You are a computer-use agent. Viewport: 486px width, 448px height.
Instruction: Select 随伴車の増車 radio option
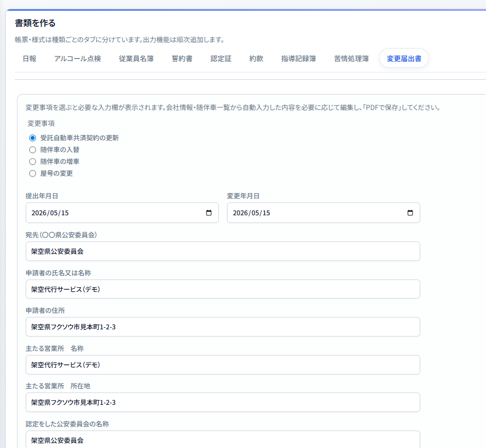pos(32,161)
